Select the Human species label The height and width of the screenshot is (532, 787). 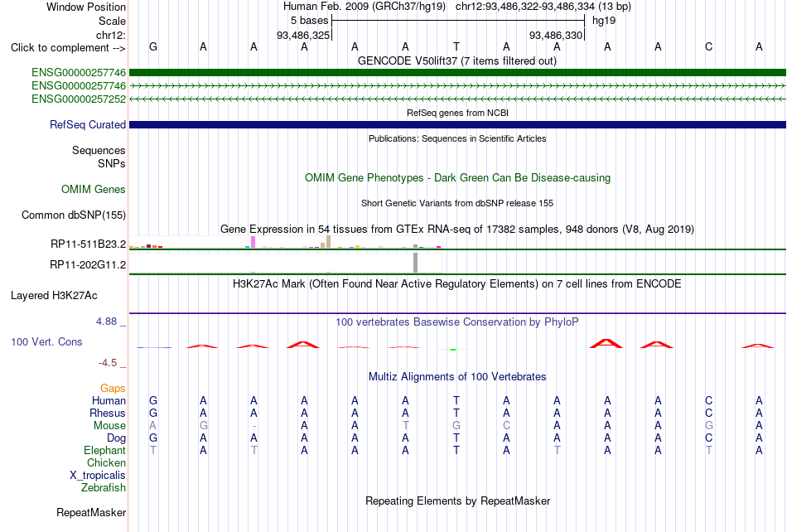coord(109,400)
